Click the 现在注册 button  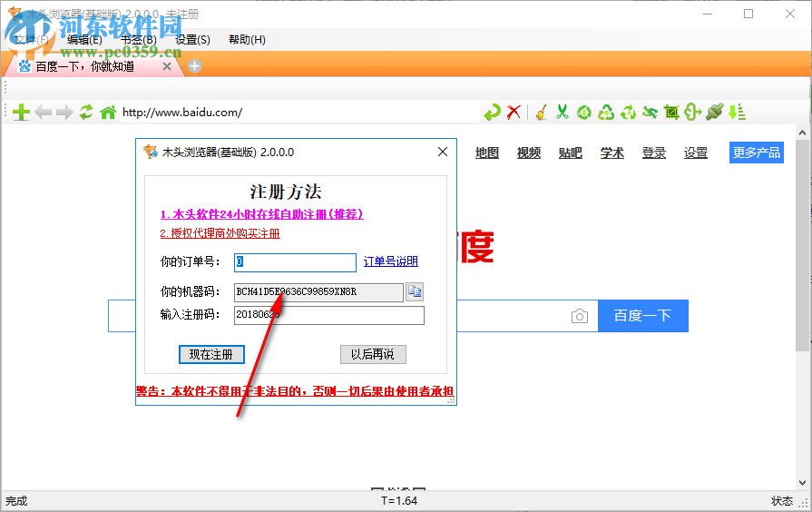click(x=211, y=354)
